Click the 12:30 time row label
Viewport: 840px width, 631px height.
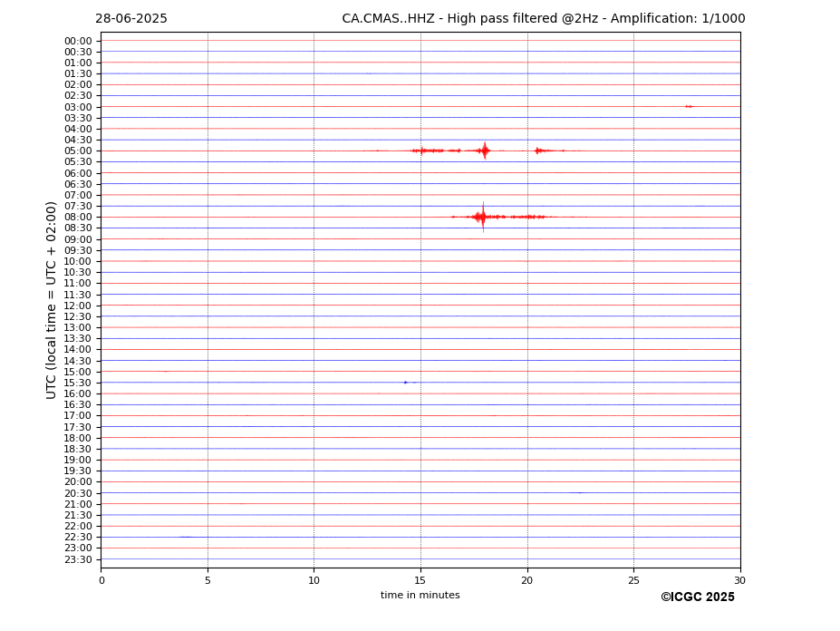pyautogui.click(x=78, y=316)
